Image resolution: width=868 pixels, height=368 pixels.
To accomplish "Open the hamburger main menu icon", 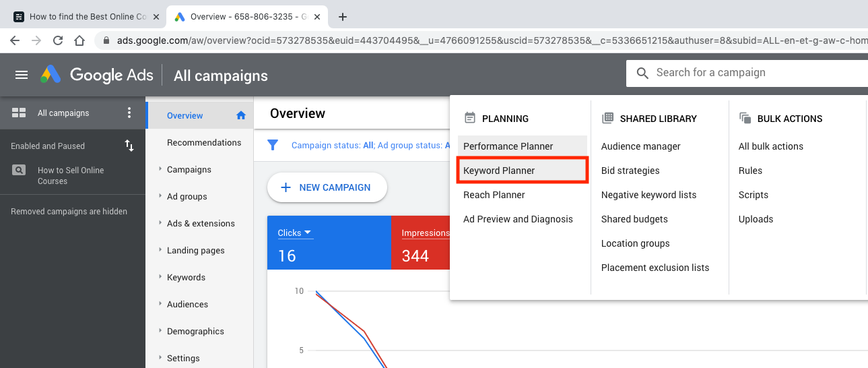I will [x=22, y=75].
